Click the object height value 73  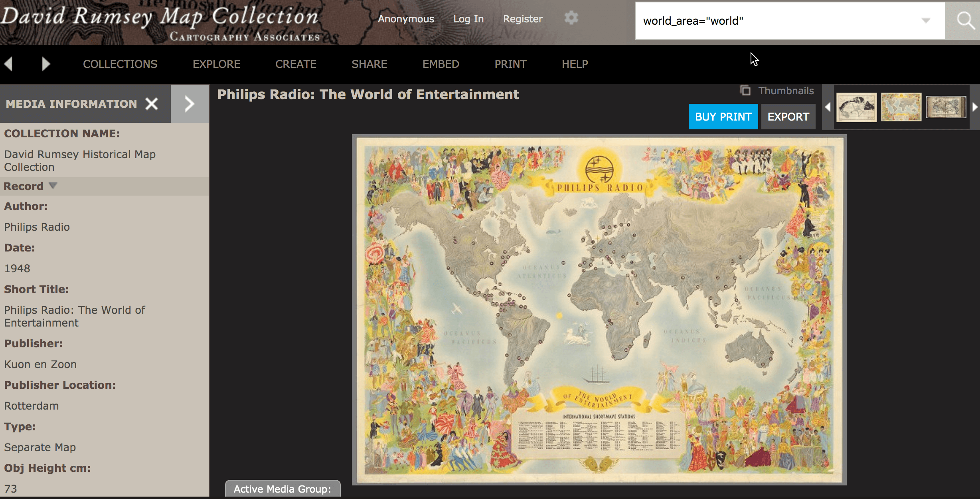point(11,489)
